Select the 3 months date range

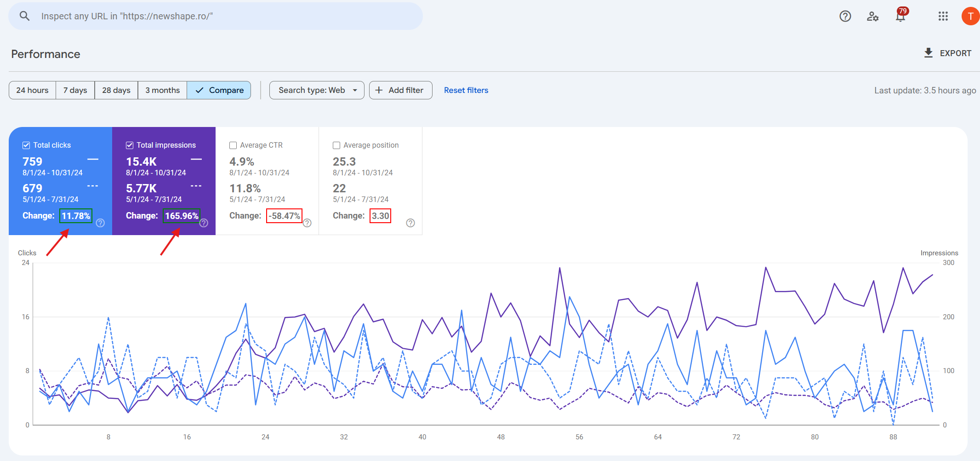(x=163, y=90)
